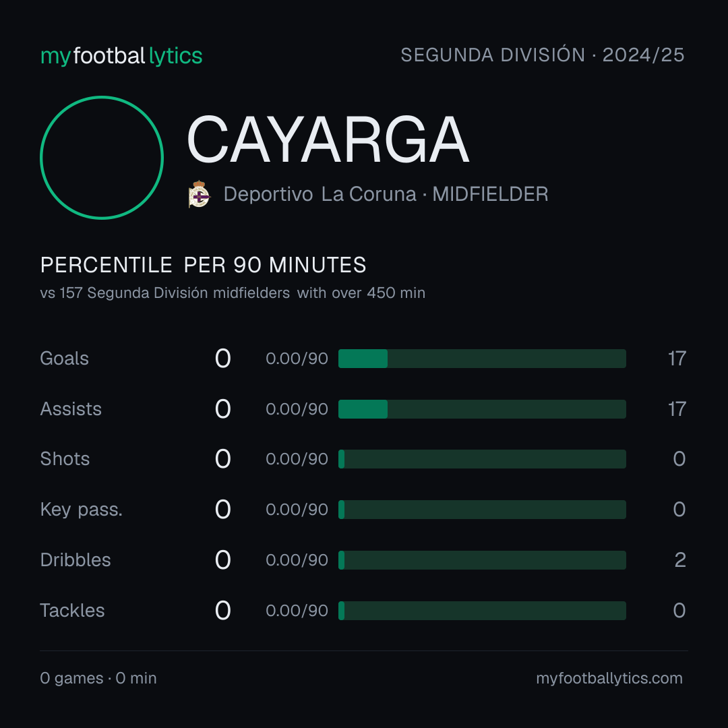The width and height of the screenshot is (728, 728).
Task: Select the 0 games 0 min footer text
Action: 98,678
